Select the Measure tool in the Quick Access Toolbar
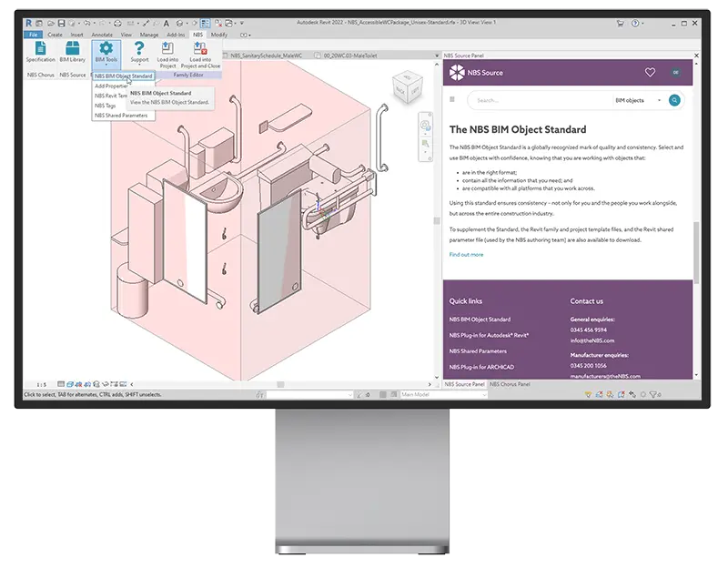 pyautogui.click(x=146, y=21)
